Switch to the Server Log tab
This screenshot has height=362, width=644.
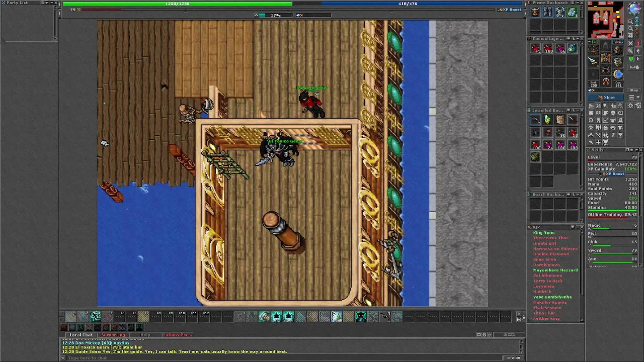coord(113,335)
